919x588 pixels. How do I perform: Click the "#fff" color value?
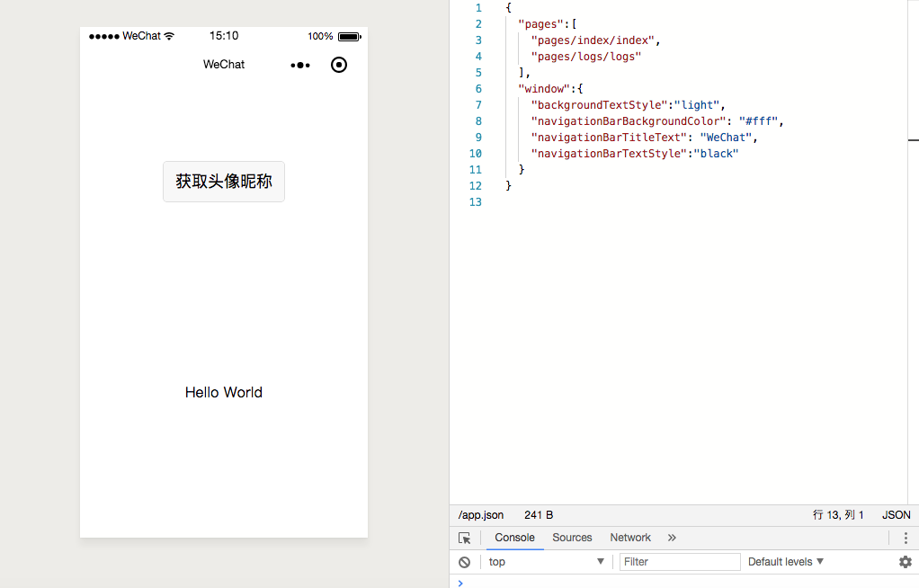(758, 121)
